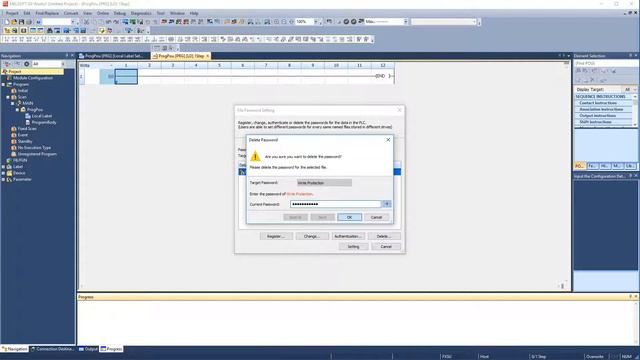Click the Print toolbar icon
The width and height of the screenshot is (640, 360).
click(29, 22)
